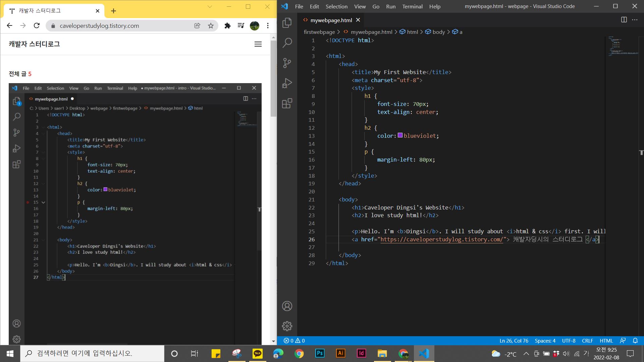The width and height of the screenshot is (644, 362).
Task: Click the notifications bell in status bar
Action: click(x=635, y=341)
